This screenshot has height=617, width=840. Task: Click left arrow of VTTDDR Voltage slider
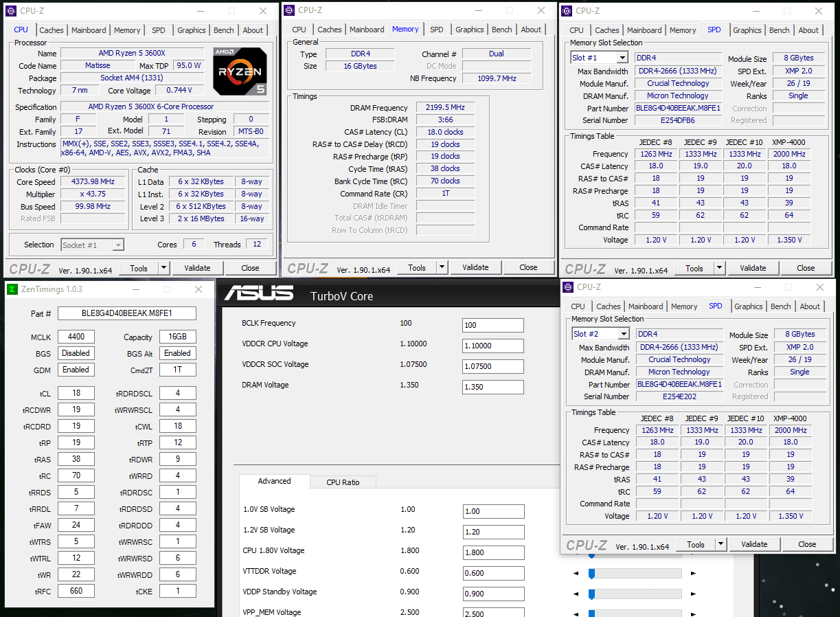pyautogui.click(x=576, y=573)
